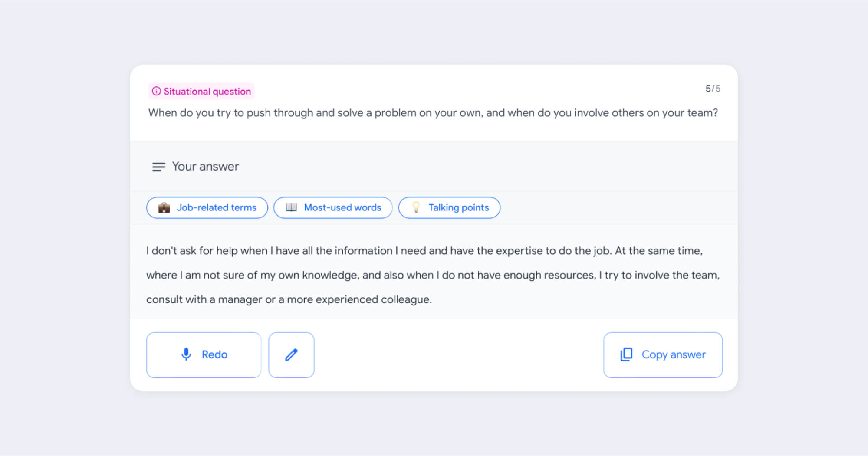Click the info icon beside Situational question
This screenshot has height=456, width=868.
click(156, 91)
